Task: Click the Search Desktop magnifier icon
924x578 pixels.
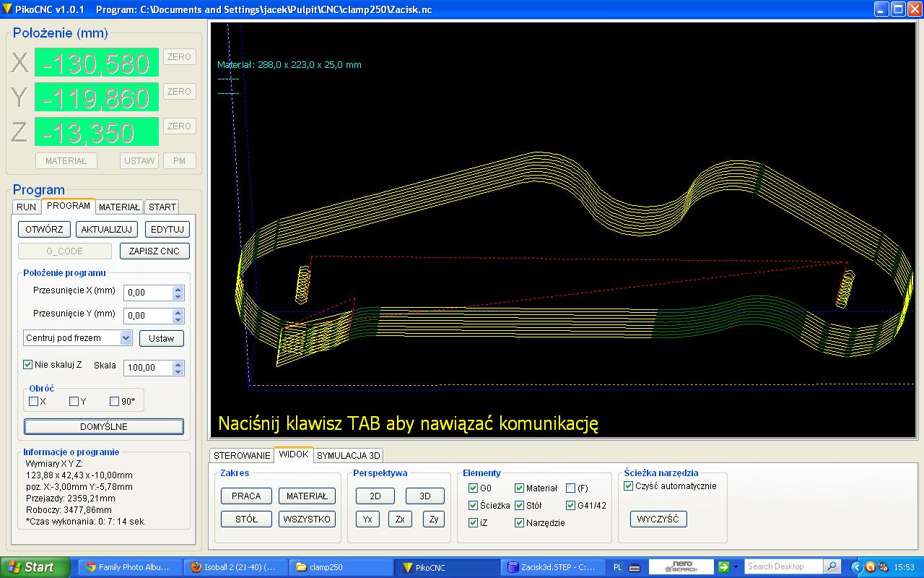Action: pyautogui.click(x=832, y=567)
